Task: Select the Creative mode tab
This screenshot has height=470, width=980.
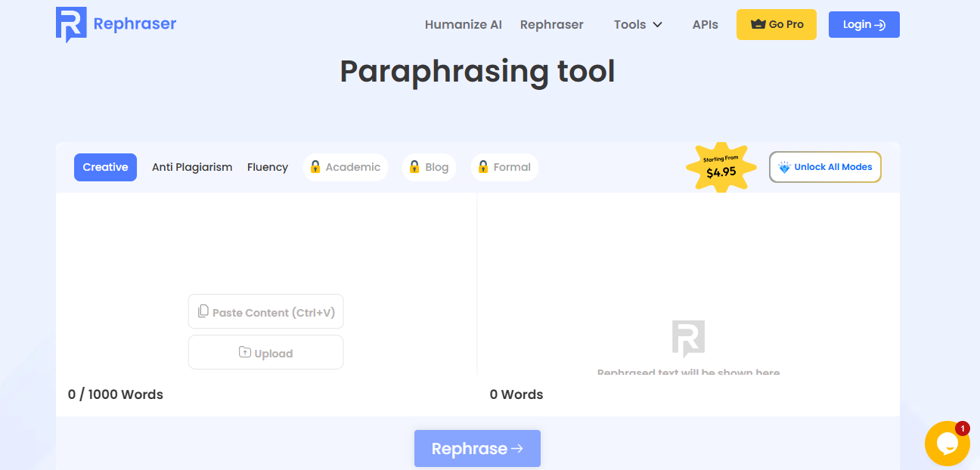Action: coord(105,167)
